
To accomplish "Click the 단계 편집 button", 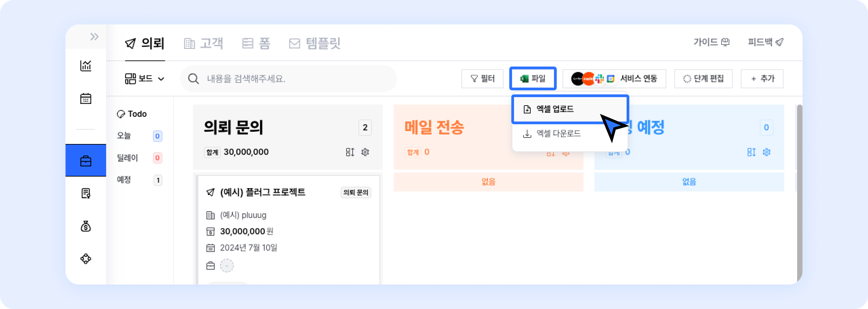I will click(704, 79).
